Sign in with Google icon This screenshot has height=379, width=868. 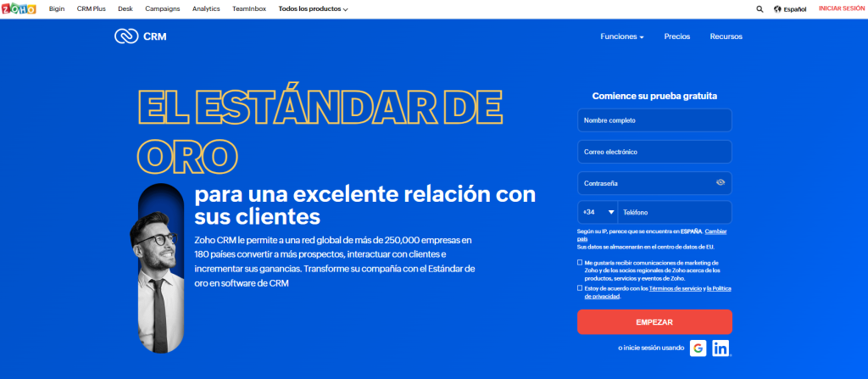tap(698, 348)
